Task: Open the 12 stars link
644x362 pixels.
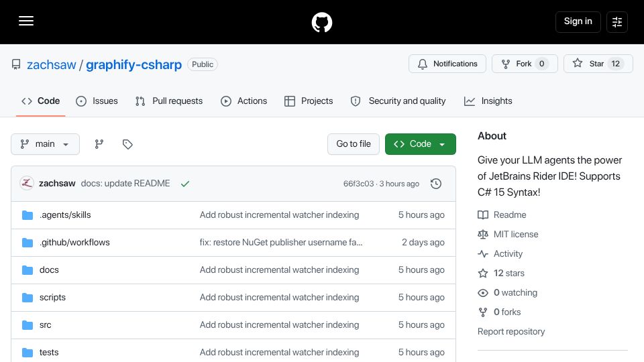Action: point(501,274)
